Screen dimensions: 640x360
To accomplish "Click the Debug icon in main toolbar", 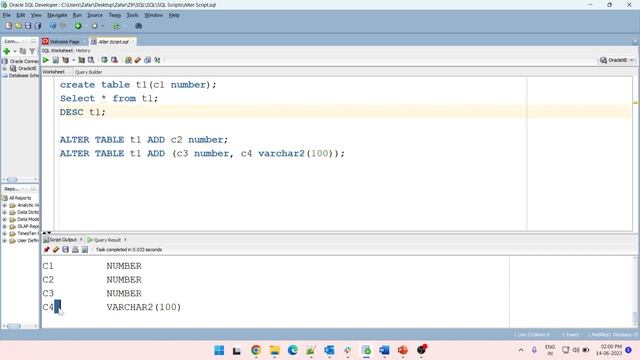I will click(x=94, y=26).
